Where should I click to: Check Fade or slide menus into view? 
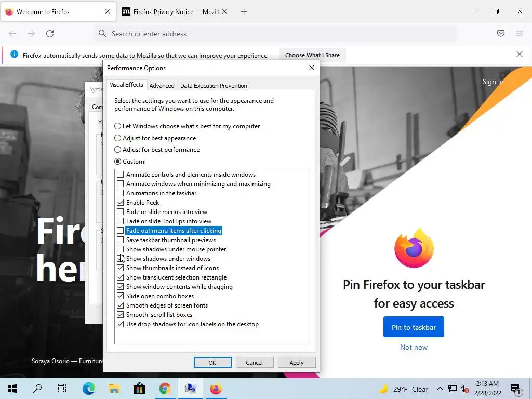(120, 212)
